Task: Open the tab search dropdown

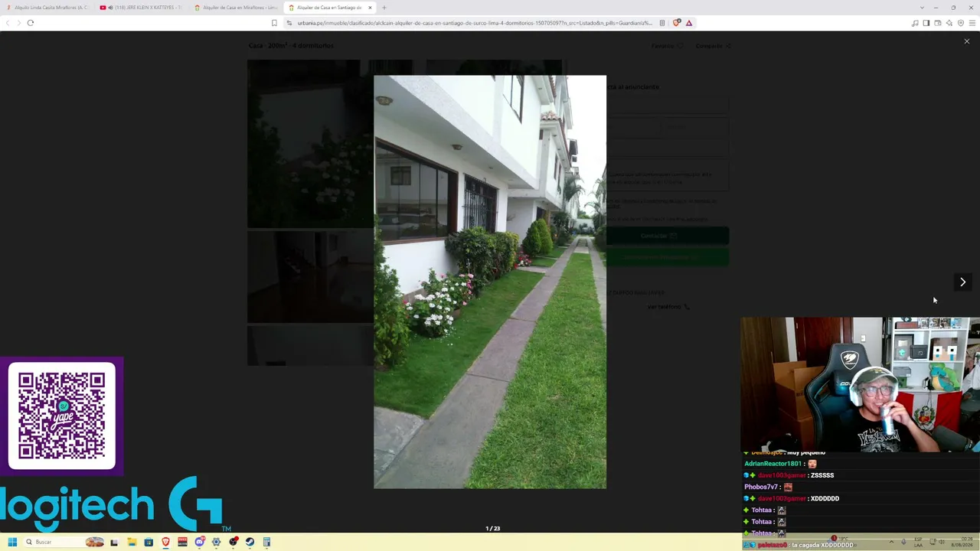Action: 922,8
